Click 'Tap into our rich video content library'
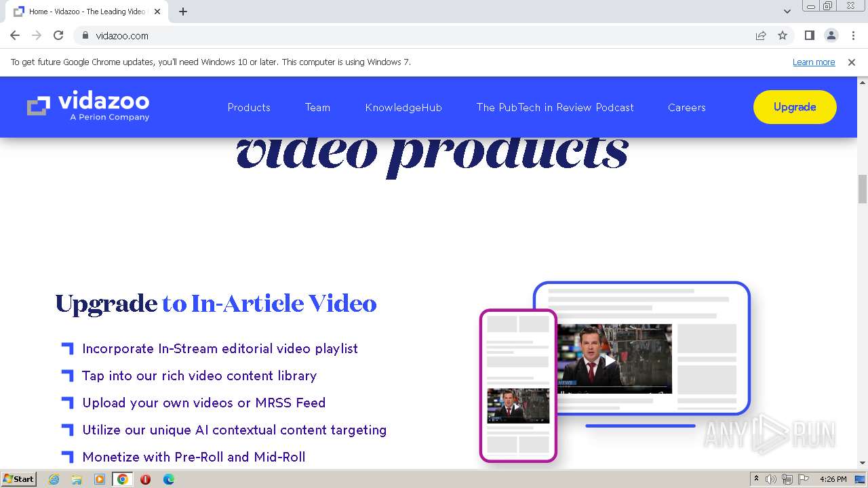 click(x=199, y=375)
